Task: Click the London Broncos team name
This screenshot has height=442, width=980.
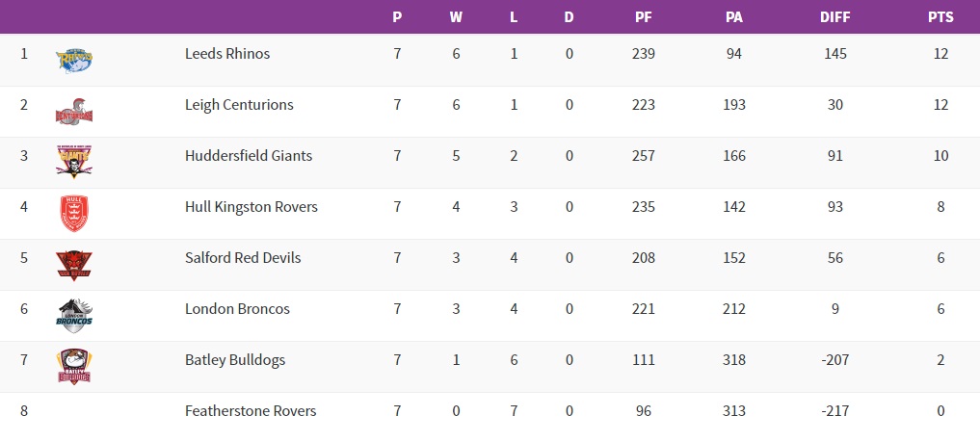Action: 237,309
